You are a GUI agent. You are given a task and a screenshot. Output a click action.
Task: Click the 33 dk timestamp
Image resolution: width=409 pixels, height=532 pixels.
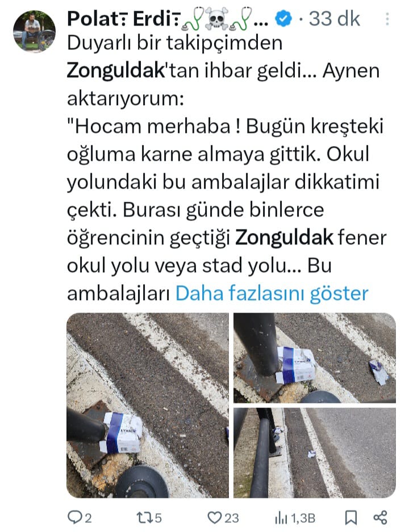334,19
